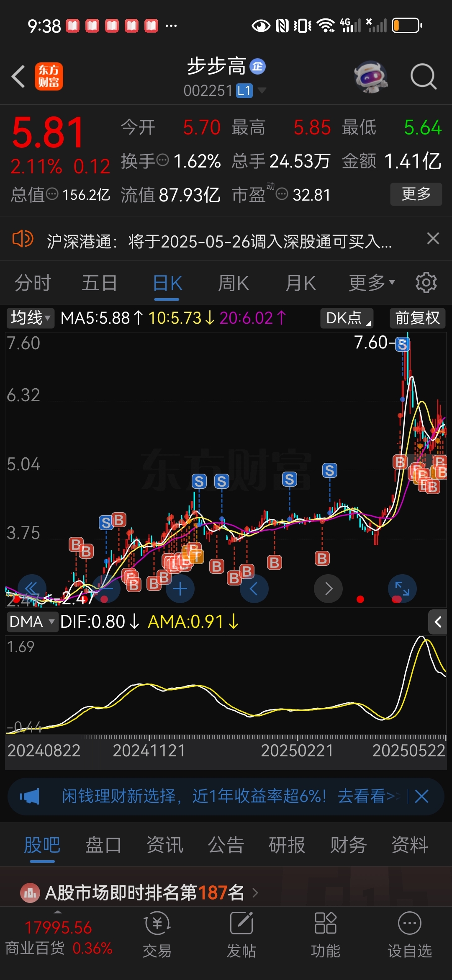The width and height of the screenshot is (452, 980).
Task: Open DMA indicator dropdown
Action: [x=32, y=622]
